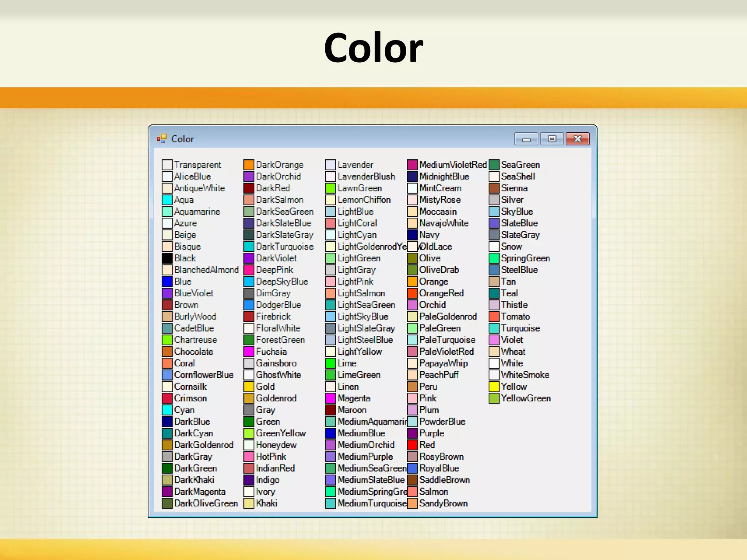Screen dimensions: 747x560
Task: Click the Khaki color swatch
Action: pyautogui.click(x=249, y=503)
